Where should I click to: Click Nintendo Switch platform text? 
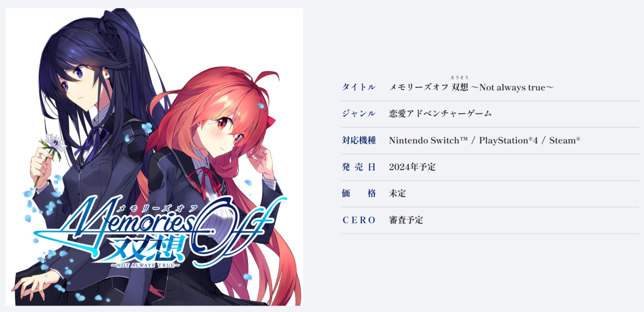pyautogui.click(x=428, y=141)
